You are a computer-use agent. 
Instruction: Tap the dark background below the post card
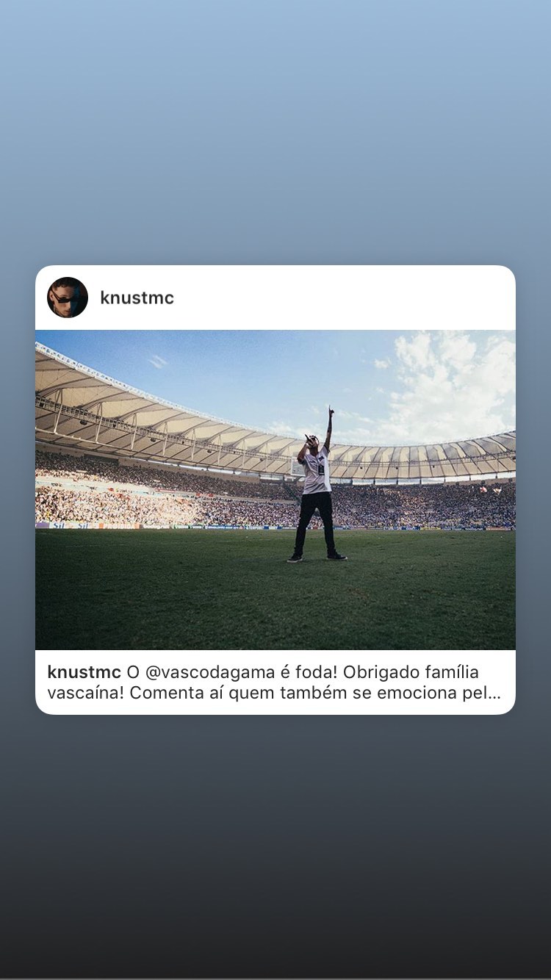click(275, 845)
